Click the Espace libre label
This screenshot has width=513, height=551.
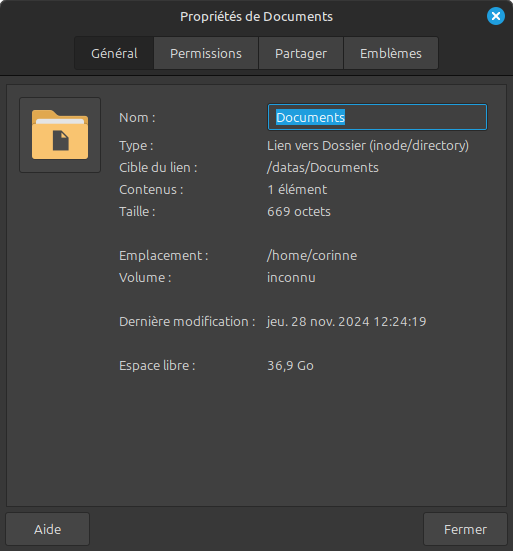157,365
